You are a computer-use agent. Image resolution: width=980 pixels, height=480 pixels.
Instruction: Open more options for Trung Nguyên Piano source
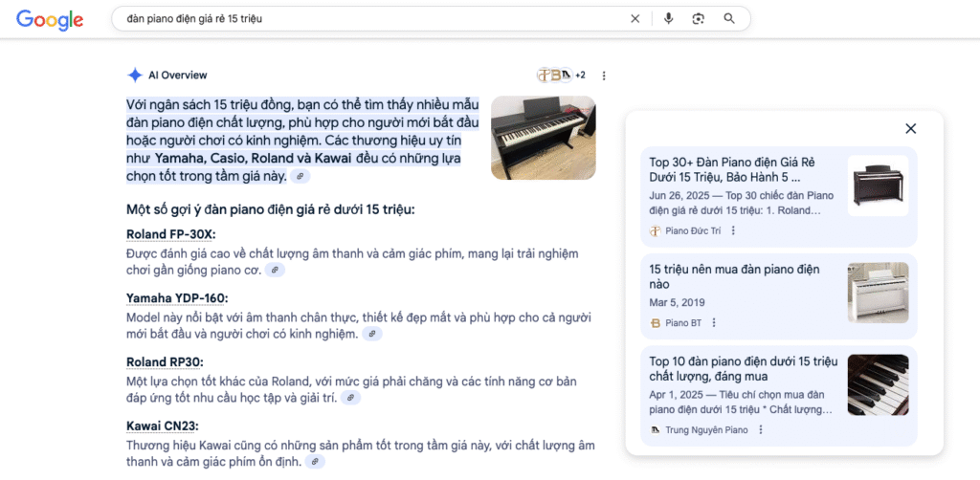pos(761,430)
